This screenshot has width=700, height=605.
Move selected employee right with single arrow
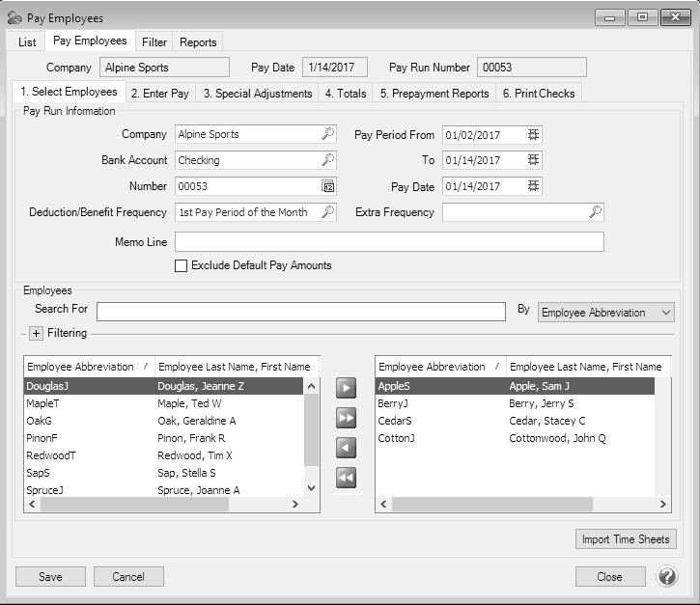click(x=346, y=388)
